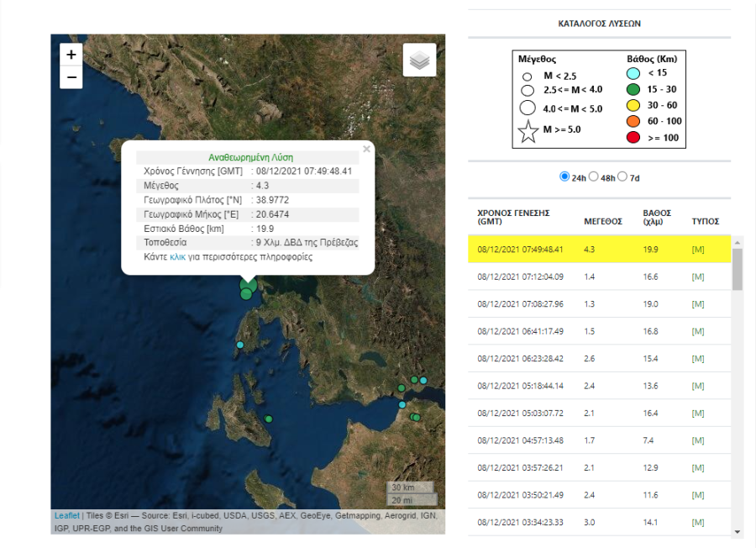
Task: Click depth 7.4 in the 04:57:13.48 row
Action: coord(648,440)
